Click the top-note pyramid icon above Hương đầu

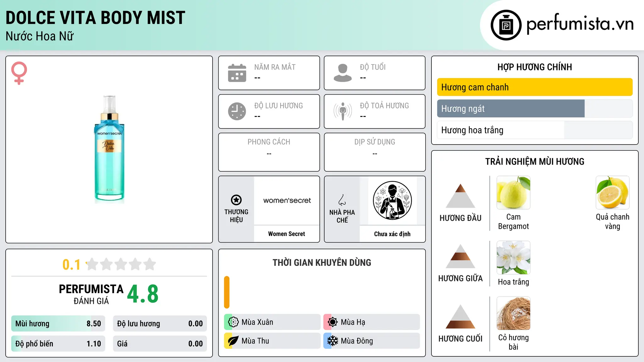[460, 196]
